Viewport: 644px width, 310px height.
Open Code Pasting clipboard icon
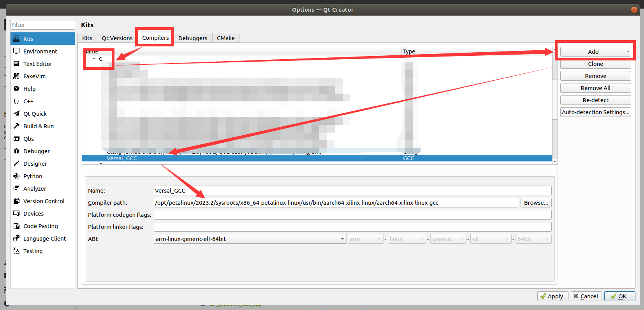pos(16,226)
